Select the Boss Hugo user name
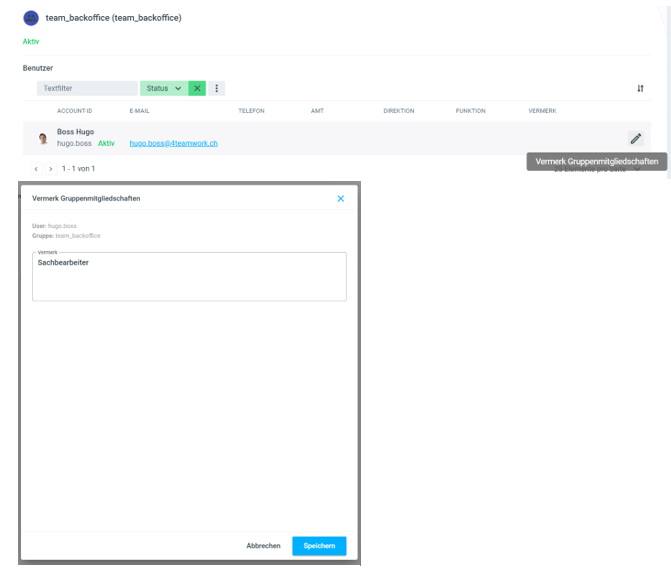The height and width of the screenshot is (571, 671). (75, 132)
